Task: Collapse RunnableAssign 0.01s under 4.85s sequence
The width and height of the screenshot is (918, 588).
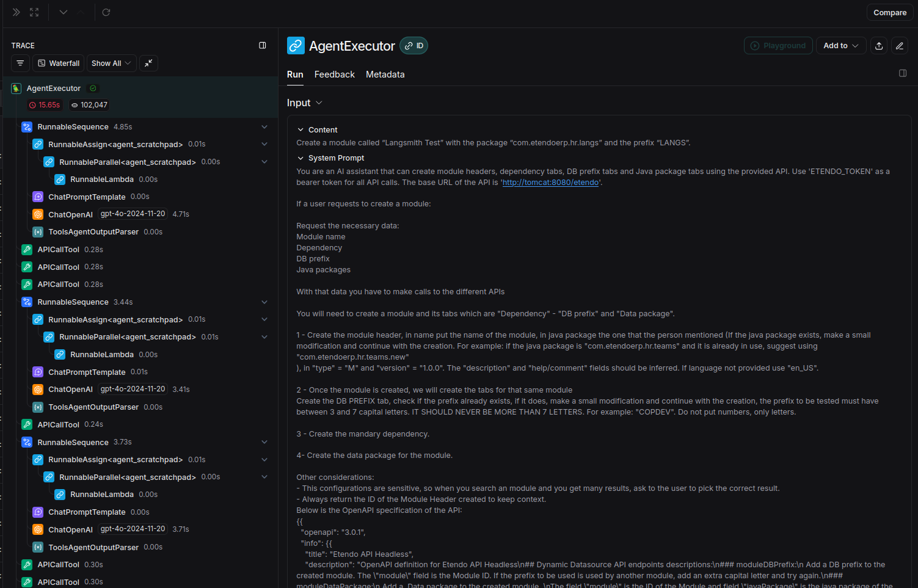Action: pos(264,145)
